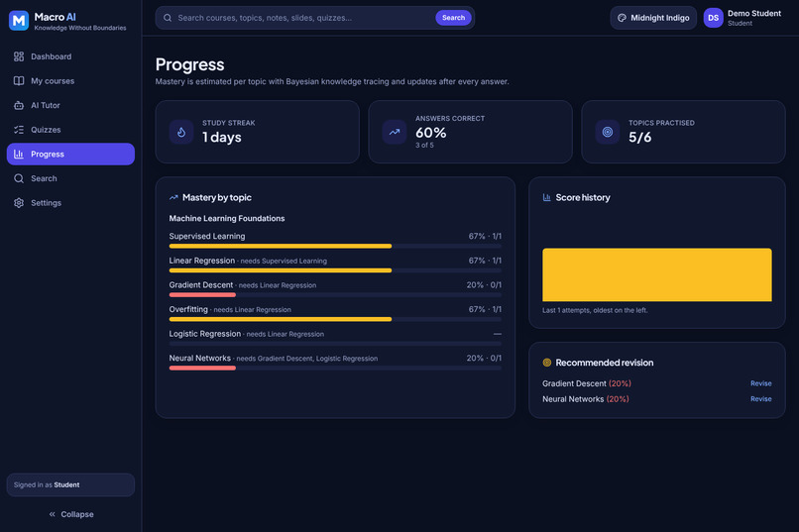Screen dimensions: 799x532
Task: Click the Dashboard grid icon
Action: tap(19, 56)
